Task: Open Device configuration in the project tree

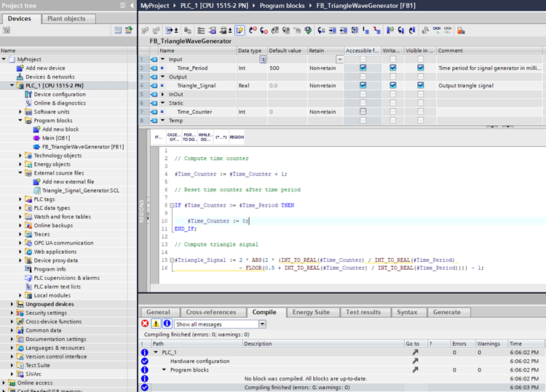Action: (x=59, y=95)
